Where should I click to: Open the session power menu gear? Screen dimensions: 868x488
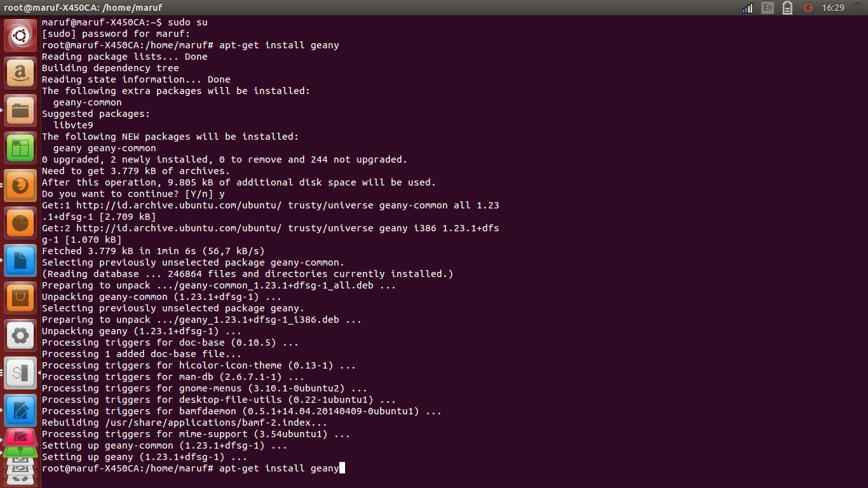click(857, 8)
